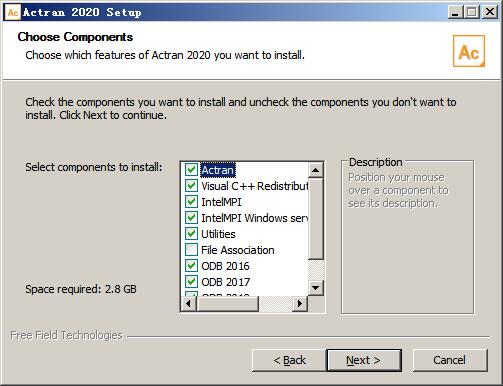
Task: Select the Actran list item label
Action: [x=218, y=170]
